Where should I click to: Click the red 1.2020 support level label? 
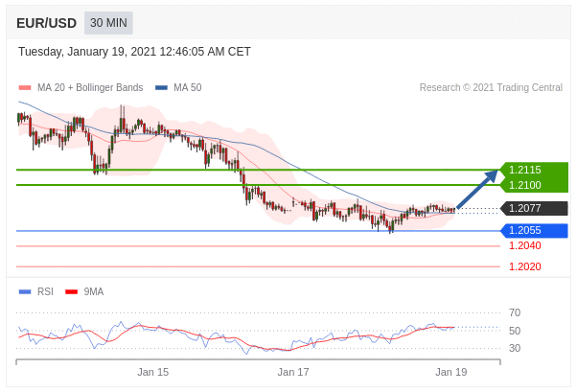coord(524,266)
